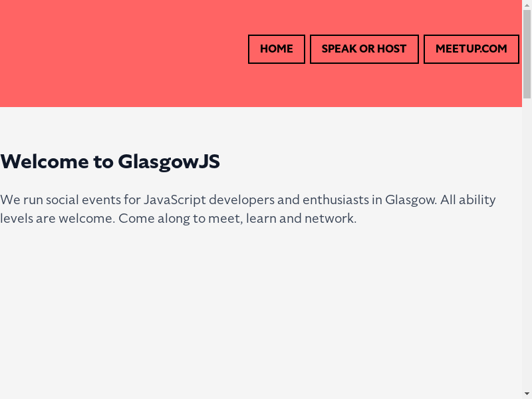Image resolution: width=532 pixels, height=399 pixels.
Task: Click the intro paragraph about social events
Action: 247,209
